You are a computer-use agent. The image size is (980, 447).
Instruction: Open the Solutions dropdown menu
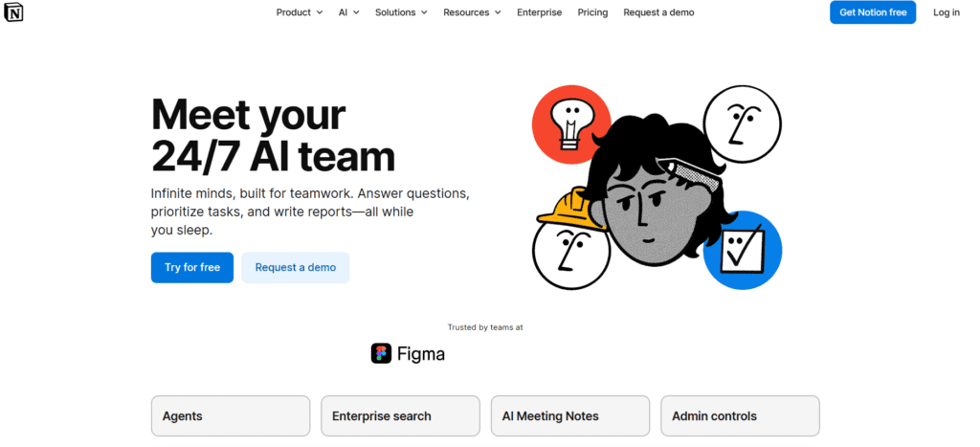click(x=401, y=12)
